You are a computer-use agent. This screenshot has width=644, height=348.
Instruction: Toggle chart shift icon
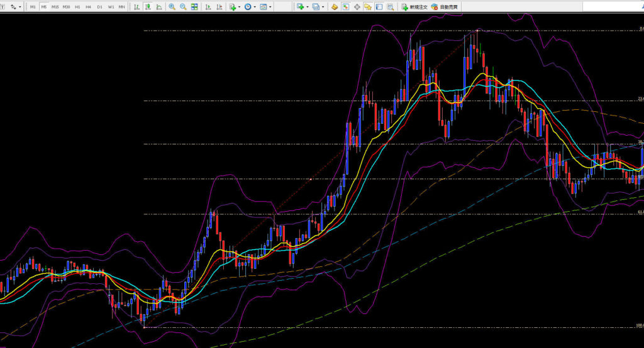click(x=219, y=6)
